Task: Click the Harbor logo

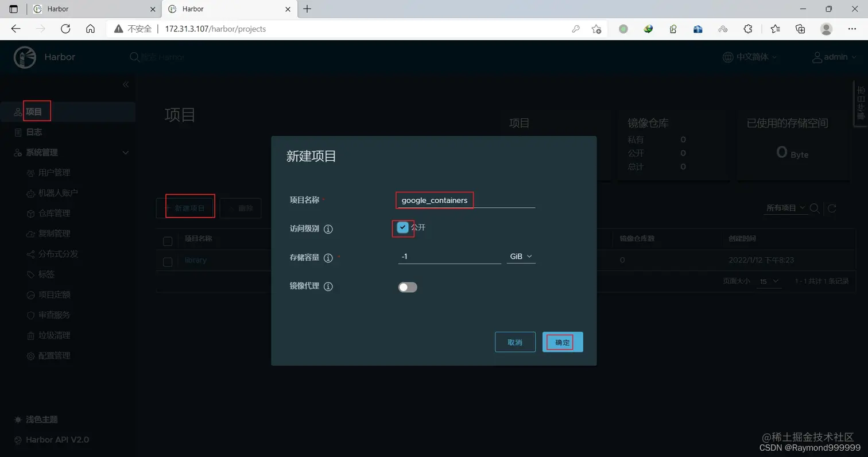Action: click(x=25, y=57)
